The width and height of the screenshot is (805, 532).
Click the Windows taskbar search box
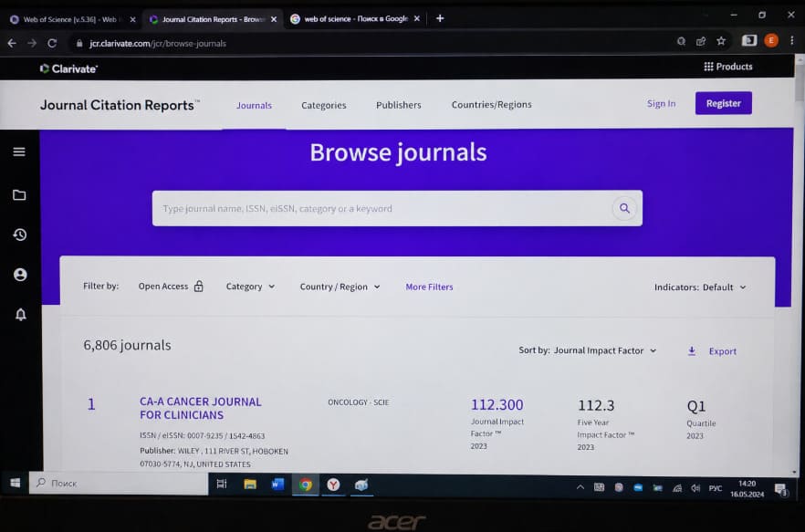[x=119, y=484]
